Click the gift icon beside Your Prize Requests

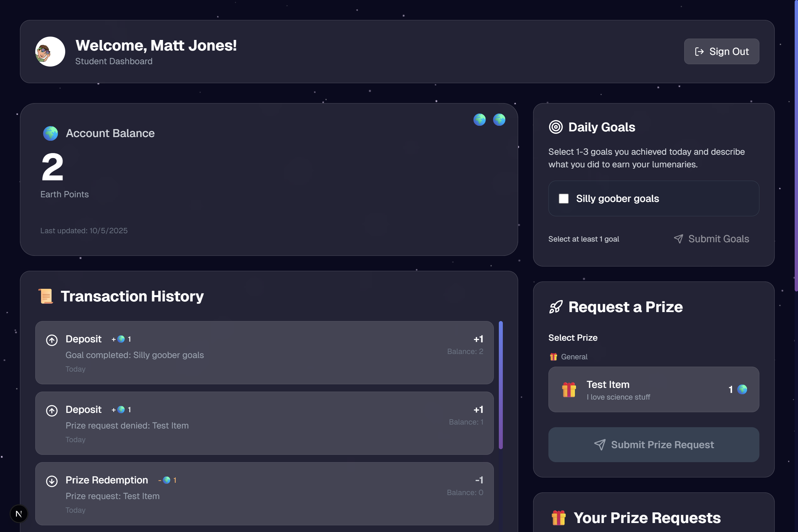point(558,517)
